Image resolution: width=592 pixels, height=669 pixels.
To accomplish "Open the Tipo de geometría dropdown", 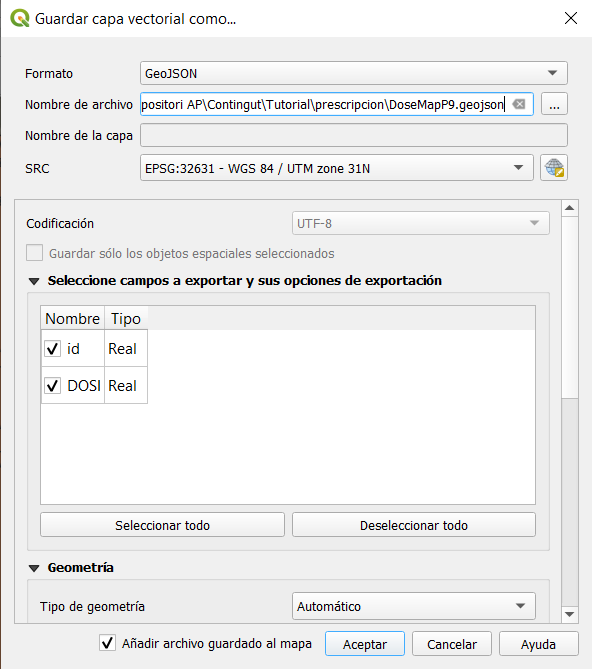I will [x=413, y=606].
